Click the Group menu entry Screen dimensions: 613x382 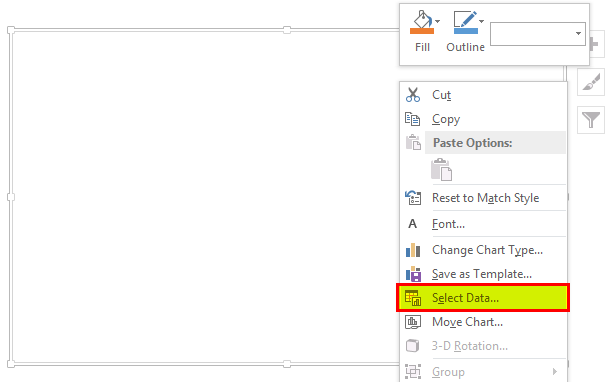483,371
